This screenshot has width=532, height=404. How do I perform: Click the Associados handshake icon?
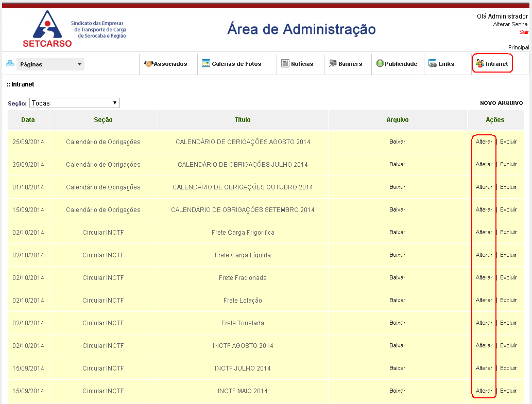tap(149, 63)
